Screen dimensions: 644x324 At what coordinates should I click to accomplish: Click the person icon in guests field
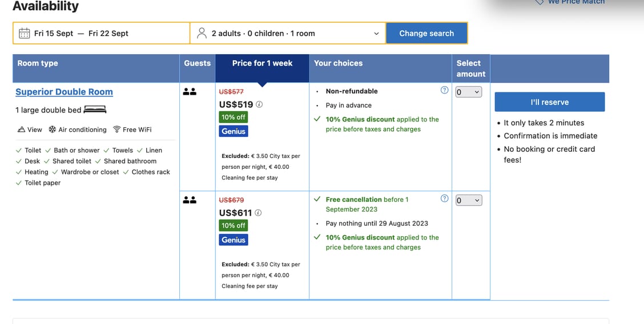[x=202, y=33]
